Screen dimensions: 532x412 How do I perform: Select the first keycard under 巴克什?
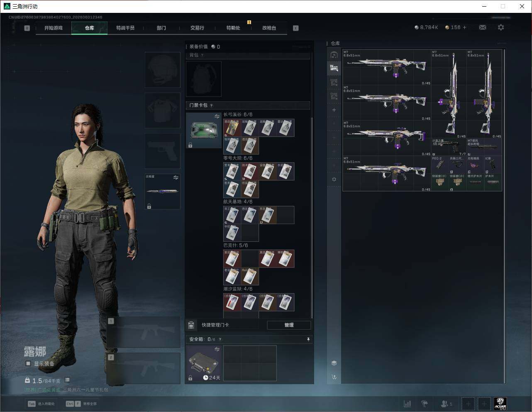pyautogui.click(x=232, y=259)
